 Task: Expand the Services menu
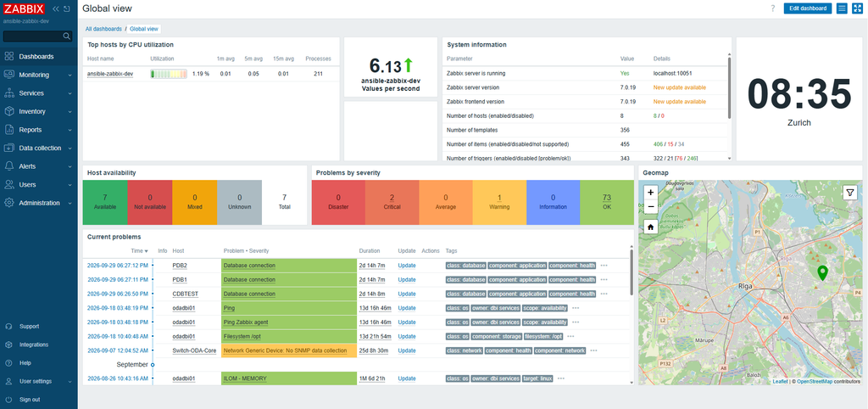39,93
